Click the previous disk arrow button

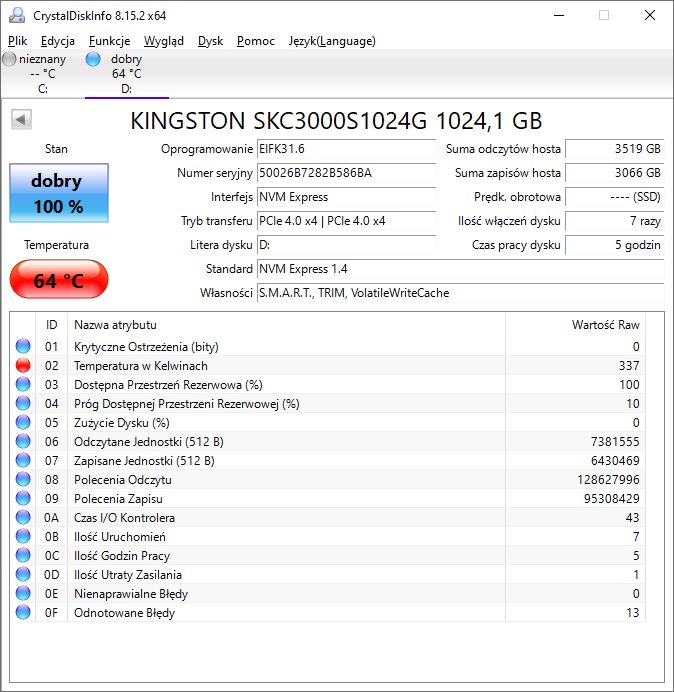coord(21,120)
